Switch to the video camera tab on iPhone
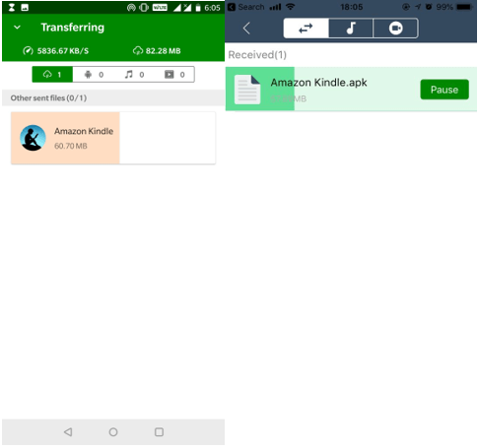479x448 pixels. [396, 29]
